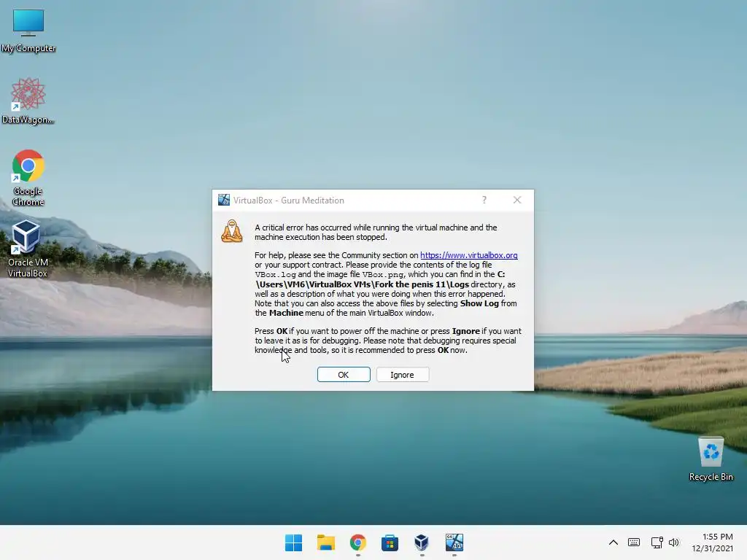The image size is (747, 560).
Task: Click Ignore to leave the machine for debugging
Action: pyautogui.click(x=403, y=375)
